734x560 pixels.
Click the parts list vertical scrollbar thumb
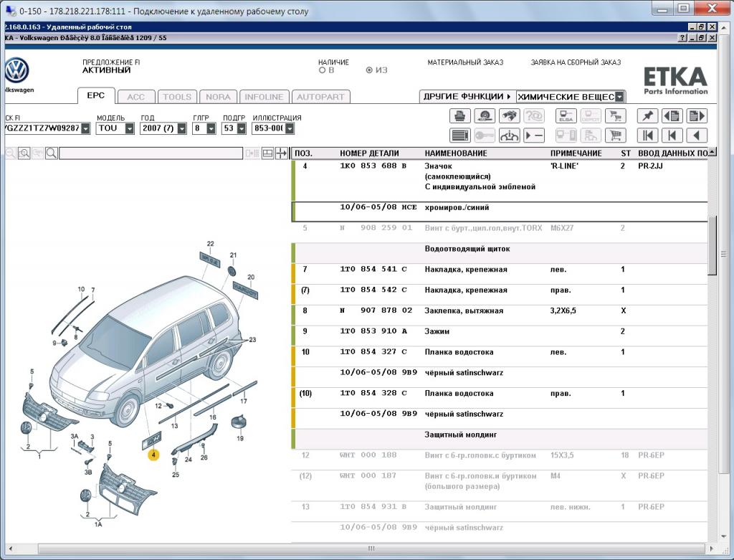[712, 245]
